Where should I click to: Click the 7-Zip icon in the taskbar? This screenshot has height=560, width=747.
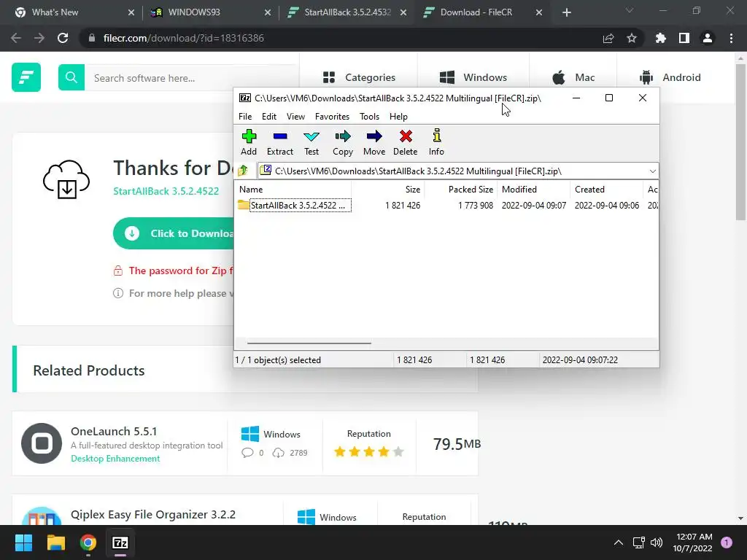(120, 542)
